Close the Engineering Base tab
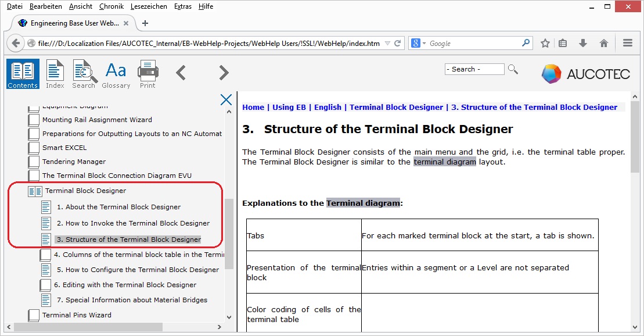This screenshot has height=336, width=644. coord(126,23)
